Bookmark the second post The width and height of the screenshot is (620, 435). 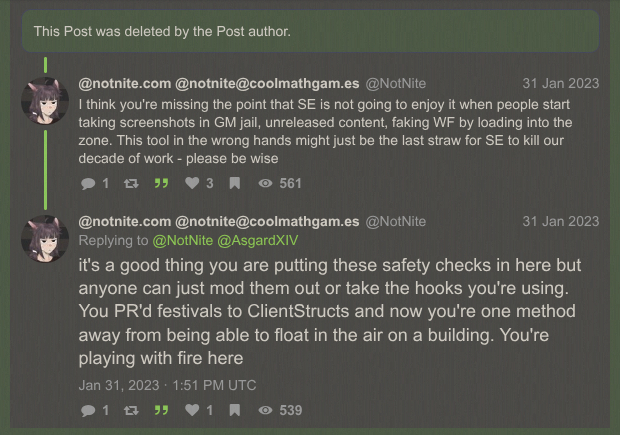tap(234, 410)
